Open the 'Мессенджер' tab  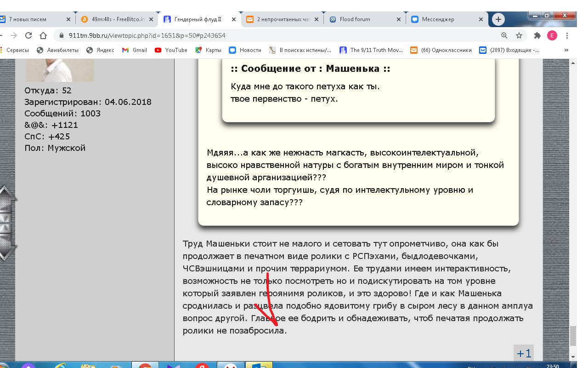[x=447, y=19]
